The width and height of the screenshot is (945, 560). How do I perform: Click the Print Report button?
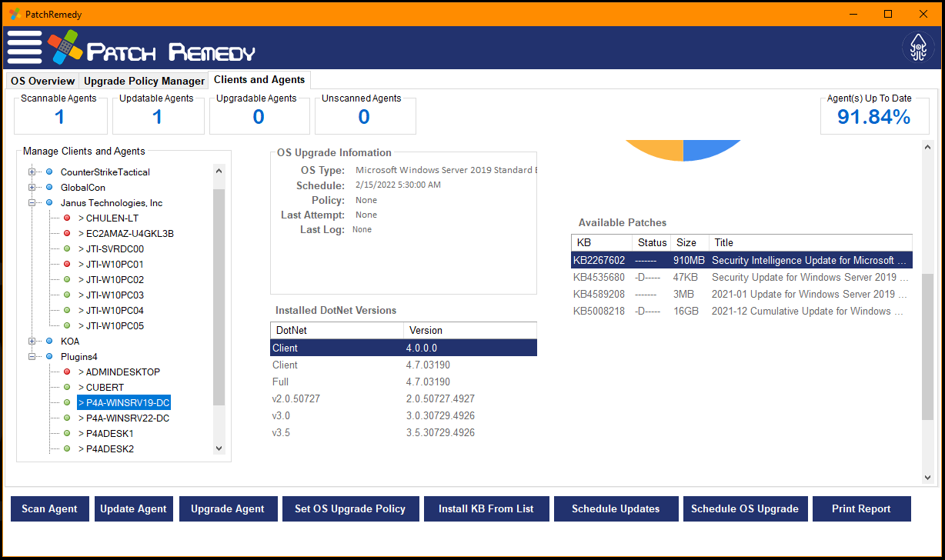click(x=861, y=508)
